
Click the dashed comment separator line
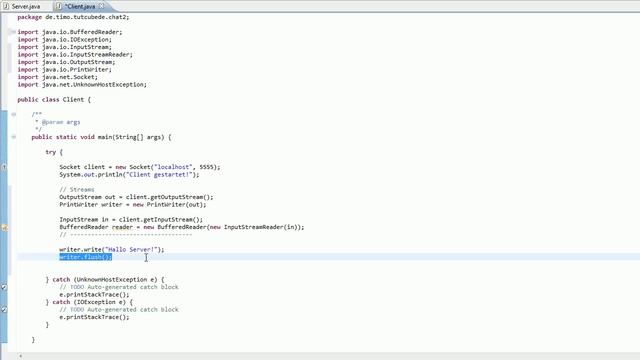pyautogui.click(x=126, y=235)
